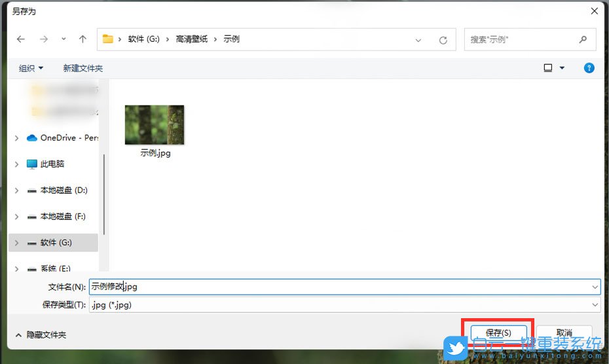
Task: Go up one folder level
Action: tap(83, 39)
